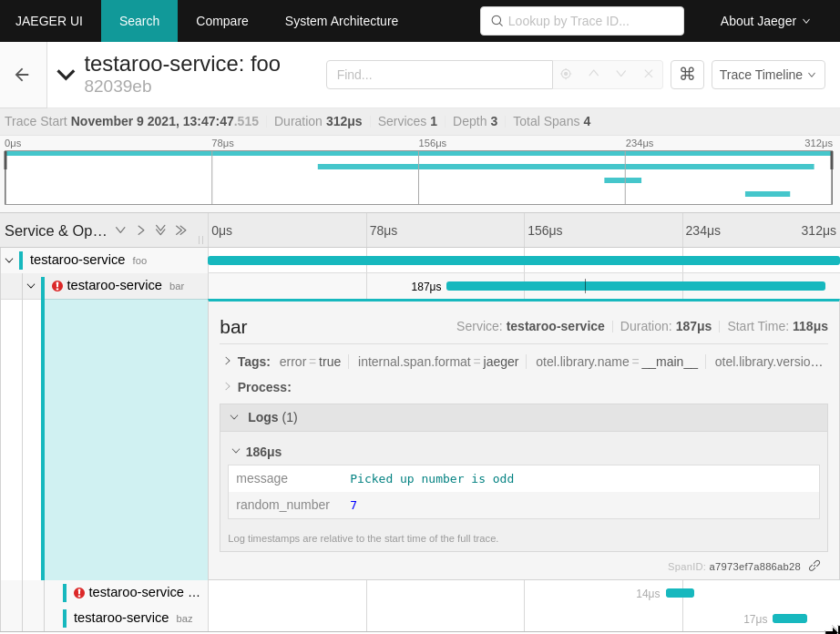Click the internal.span.format = jaeger tag
The image size is (840, 634).
437,362
